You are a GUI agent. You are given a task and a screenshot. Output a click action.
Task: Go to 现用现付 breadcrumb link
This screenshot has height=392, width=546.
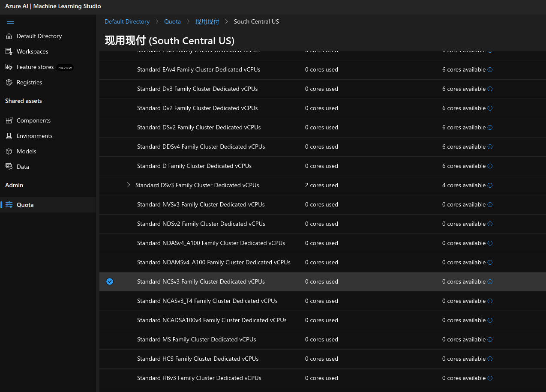[207, 21]
